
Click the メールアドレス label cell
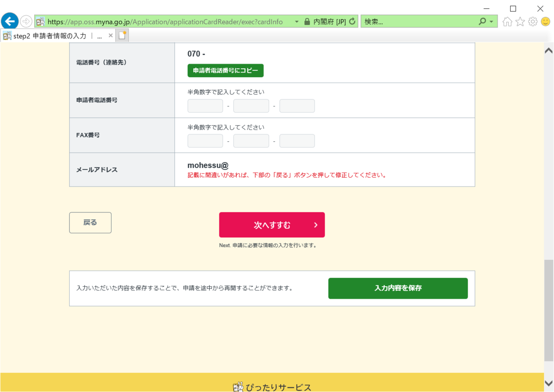pyautogui.click(x=122, y=169)
